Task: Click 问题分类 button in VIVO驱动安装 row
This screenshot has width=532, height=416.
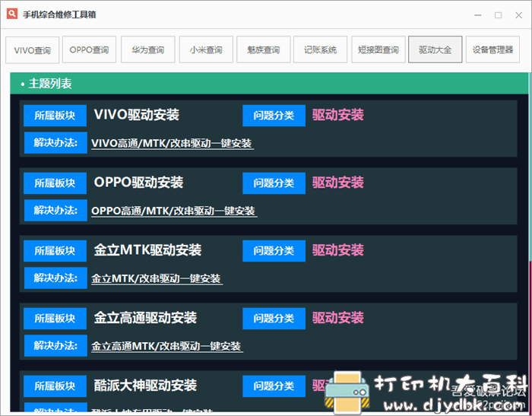Action: coord(274,116)
